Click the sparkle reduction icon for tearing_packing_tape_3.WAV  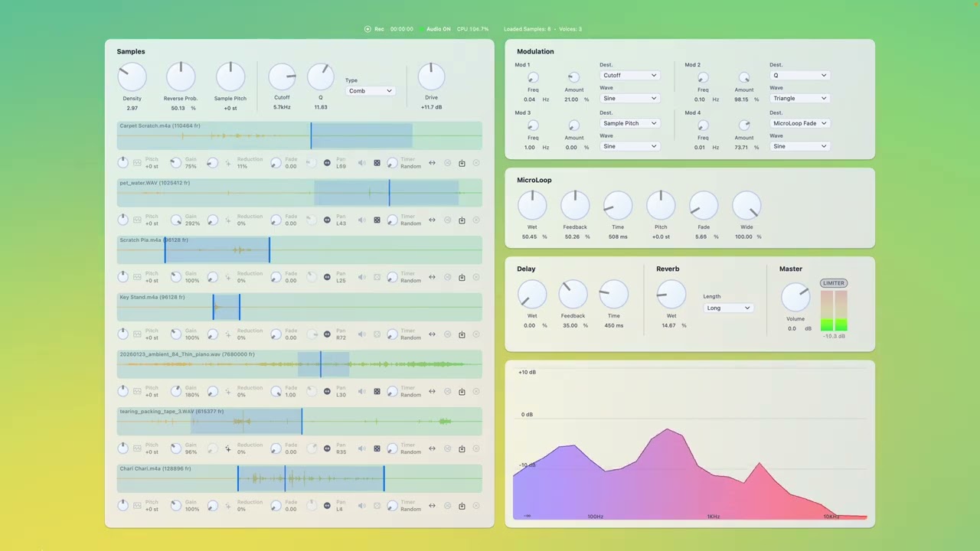[227, 448]
